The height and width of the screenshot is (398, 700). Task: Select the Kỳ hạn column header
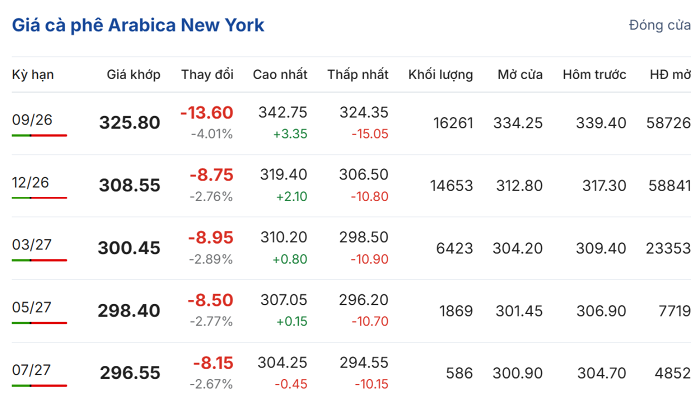coord(33,75)
